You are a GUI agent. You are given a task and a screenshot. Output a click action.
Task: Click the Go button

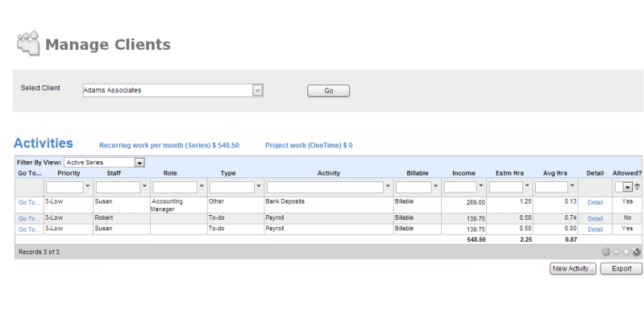point(329,91)
